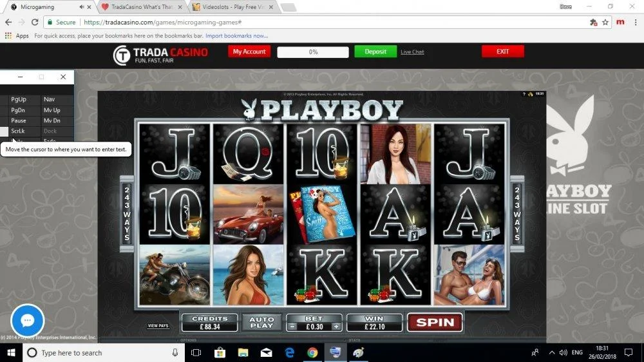Click Import bookmarks now link
Viewport: 644px width, 362px height.
[x=236, y=35]
